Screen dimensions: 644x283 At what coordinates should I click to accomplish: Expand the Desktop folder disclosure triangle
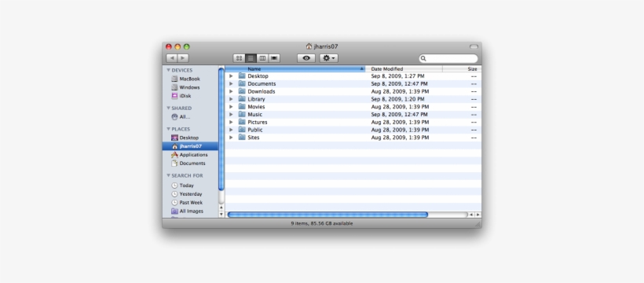tap(231, 76)
